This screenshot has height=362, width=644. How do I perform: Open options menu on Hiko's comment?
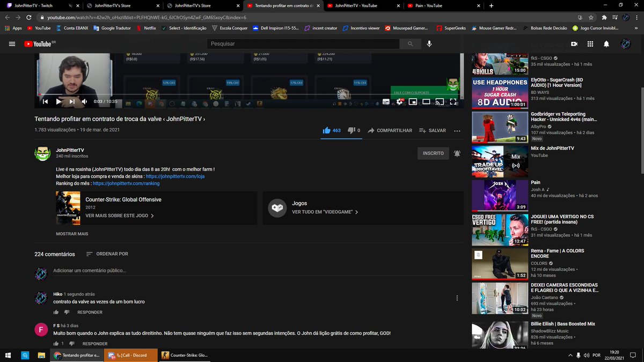coord(457,298)
